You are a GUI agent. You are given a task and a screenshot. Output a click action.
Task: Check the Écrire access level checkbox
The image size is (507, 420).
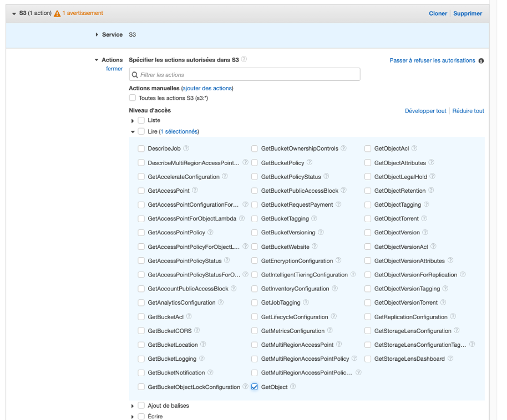(141, 417)
